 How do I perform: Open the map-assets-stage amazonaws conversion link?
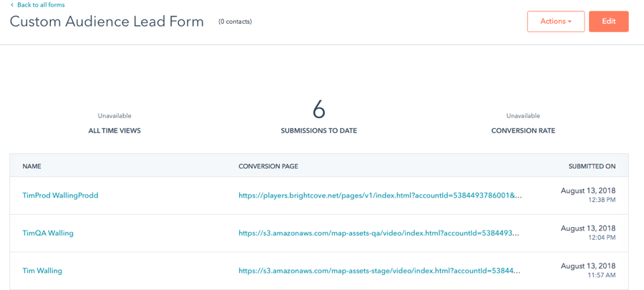click(x=379, y=271)
